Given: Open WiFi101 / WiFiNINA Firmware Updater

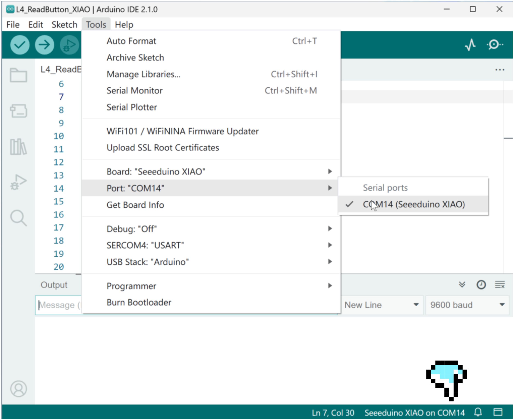Looking at the screenshot, I should coord(211,131).
